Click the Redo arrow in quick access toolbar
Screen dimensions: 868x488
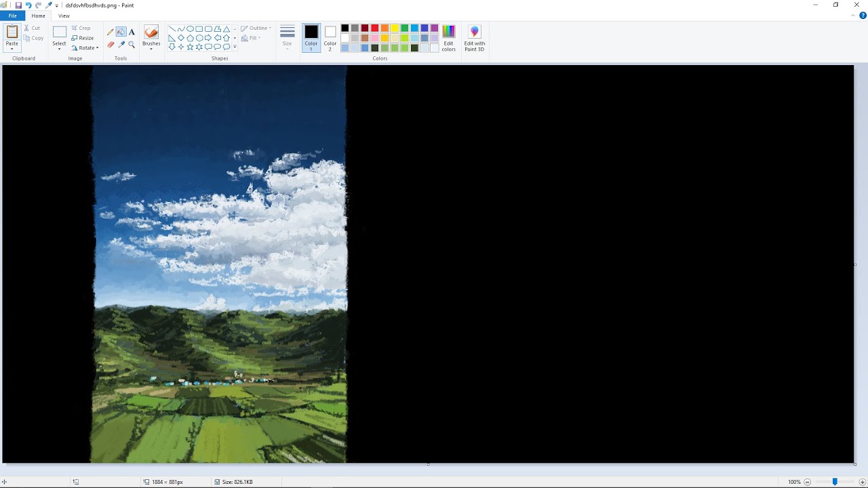coord(39,5)
